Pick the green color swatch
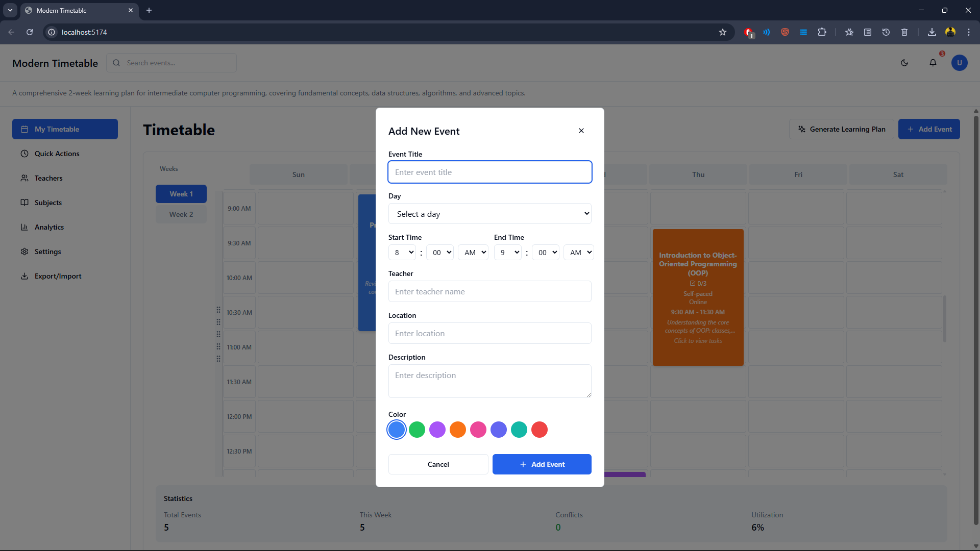Viewport: 980px width, 551px height. pos(417,430)
